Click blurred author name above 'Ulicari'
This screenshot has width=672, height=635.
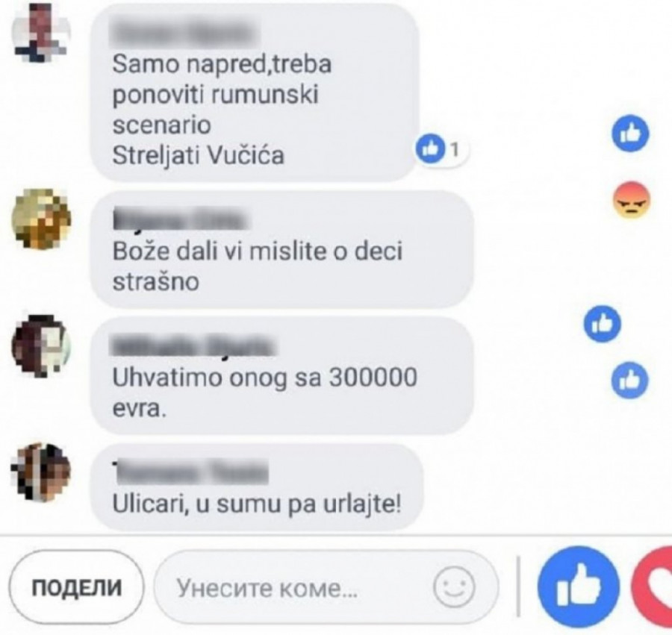190,473
